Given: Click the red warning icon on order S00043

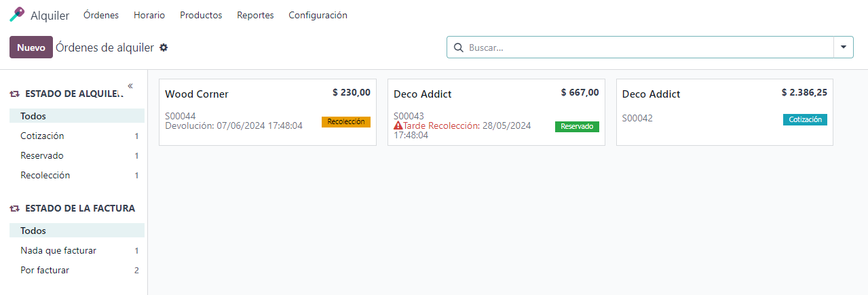Looking at the screenshot, I should pyautogui.click(x=398, y=125).
